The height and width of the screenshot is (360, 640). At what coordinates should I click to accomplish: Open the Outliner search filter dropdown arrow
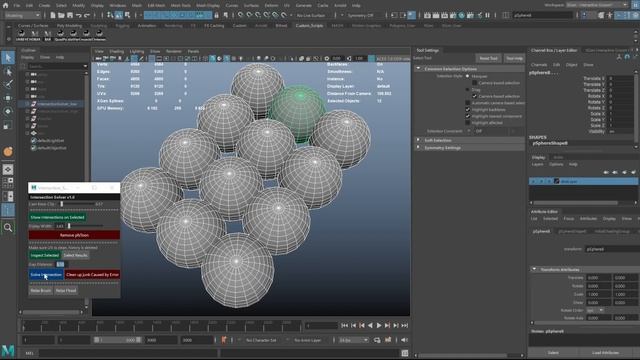[85, 66]
